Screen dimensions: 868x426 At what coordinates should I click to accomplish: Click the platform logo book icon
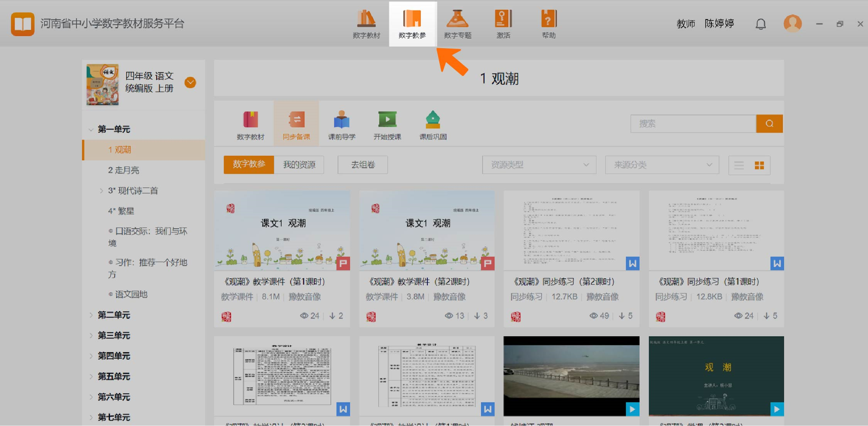pos(22,24)
